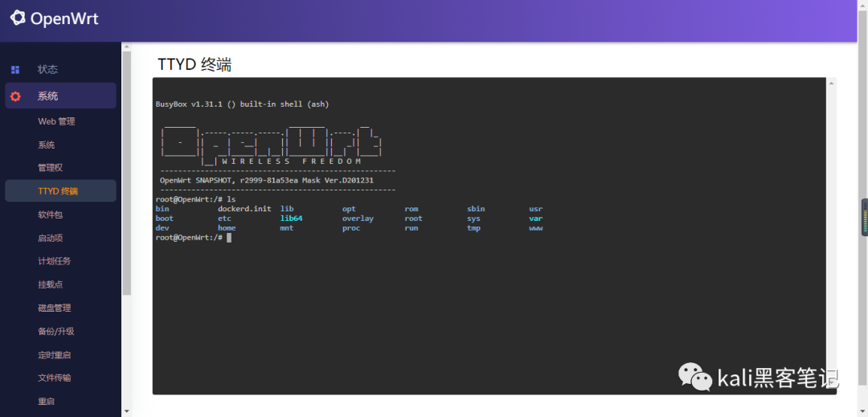
Task: Click the BusyBox v1.31.1 version line
Action: coord(243,104)
